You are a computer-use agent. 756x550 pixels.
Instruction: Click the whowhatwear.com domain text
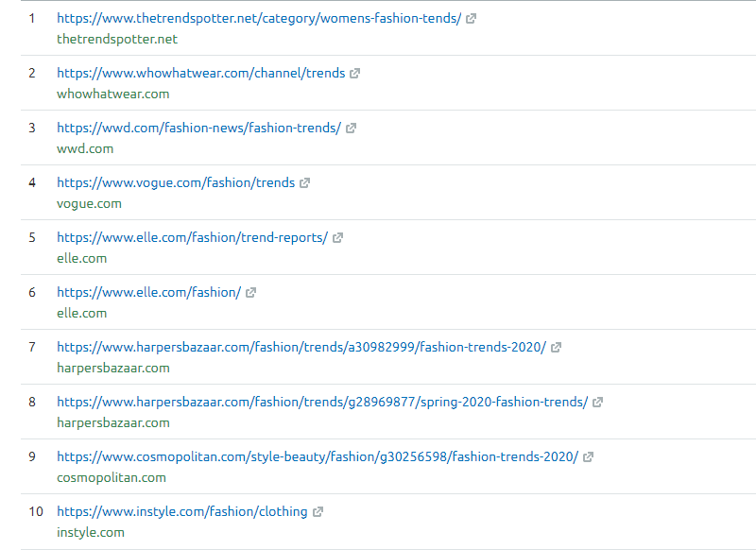(113, 94)
